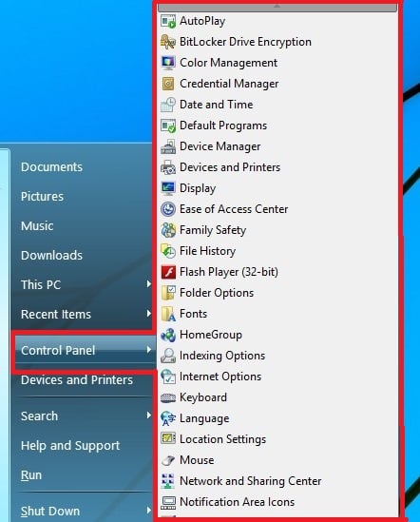Launch the Run dialog entry
Screen dimensions: 420x522
pyautogui.click(x=31, y=475)
